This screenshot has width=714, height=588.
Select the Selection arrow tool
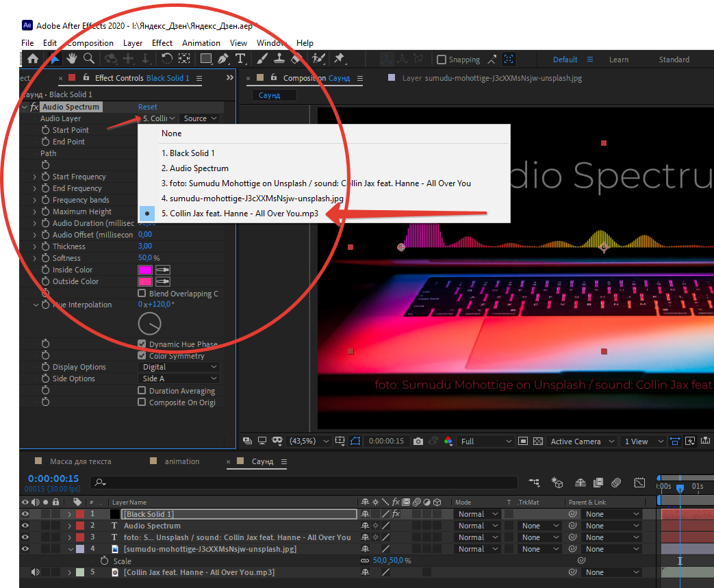click(53, 59)
